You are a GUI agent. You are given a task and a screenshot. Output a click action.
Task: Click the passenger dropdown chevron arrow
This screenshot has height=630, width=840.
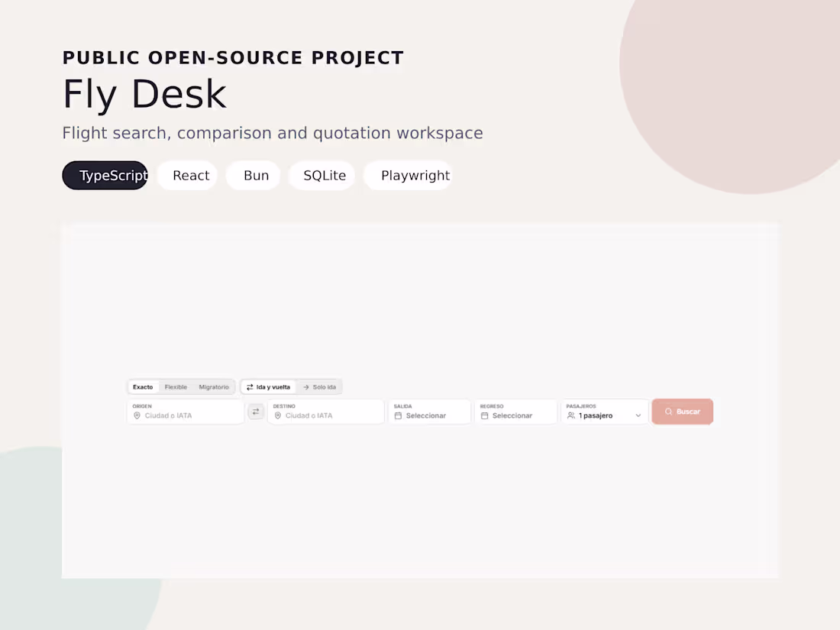(638, 415)
